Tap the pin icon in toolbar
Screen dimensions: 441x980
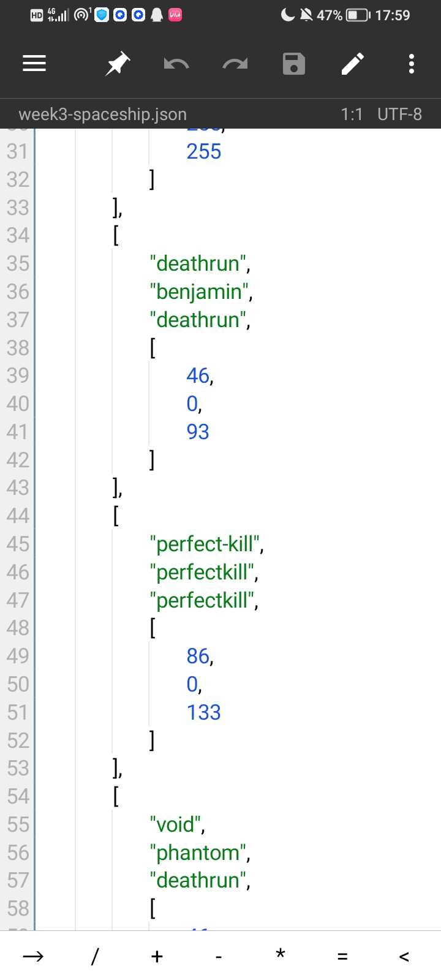pyautogui.click(x=117, y=64)
